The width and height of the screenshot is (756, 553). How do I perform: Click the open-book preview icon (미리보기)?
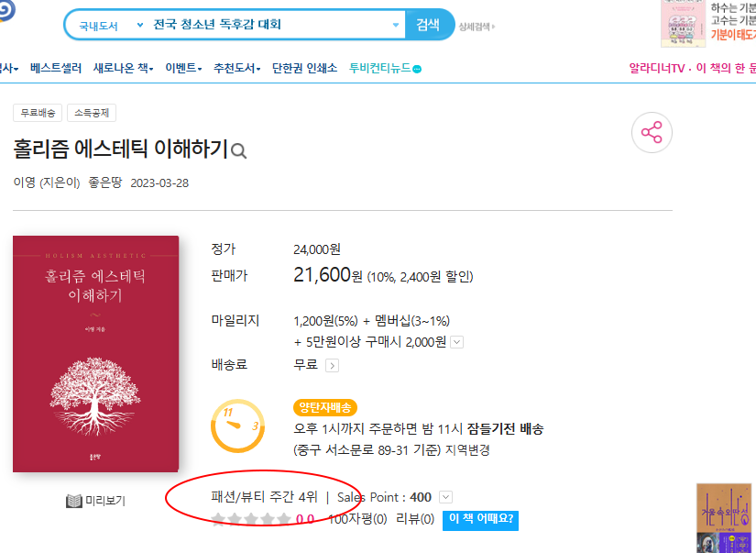75,501
